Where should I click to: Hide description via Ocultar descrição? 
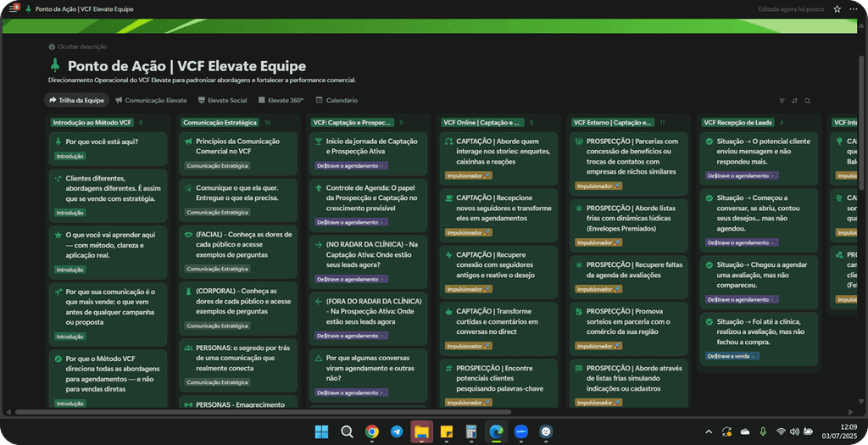click(78, 47)
